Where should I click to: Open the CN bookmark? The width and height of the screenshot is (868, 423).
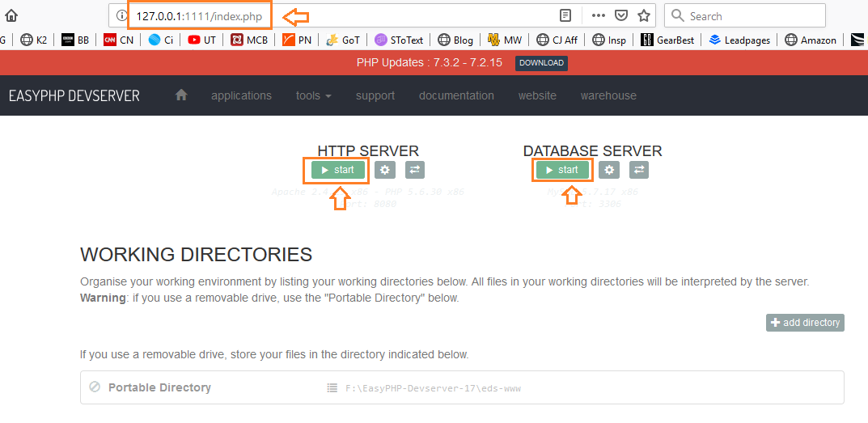(x=118, y=40)
